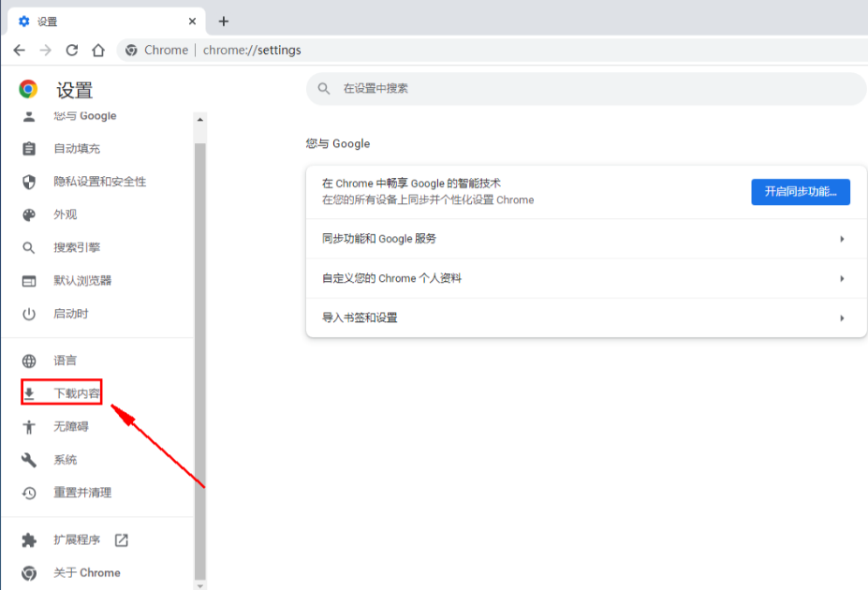The image size is (868, 590).
Task: Expand 导入书签和设置 arrow
Action: pos(842,318)
